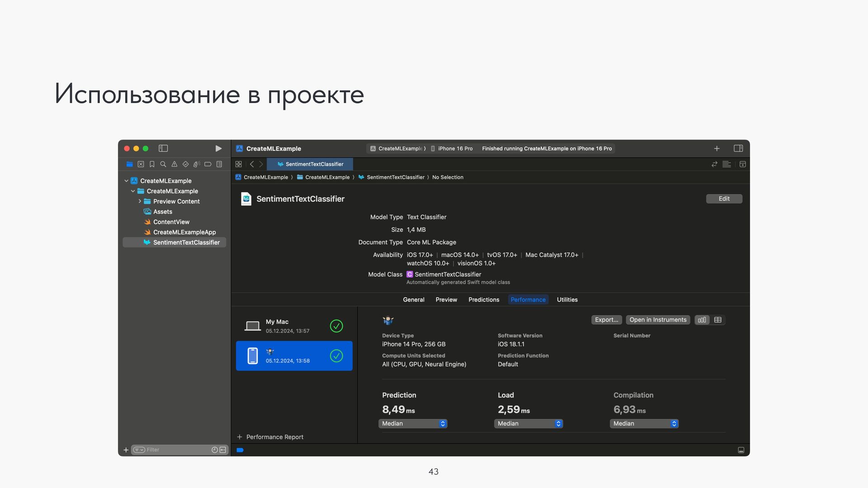Open the Prediction Median dropdown
The image size is (868, 488).
(413, 423)
